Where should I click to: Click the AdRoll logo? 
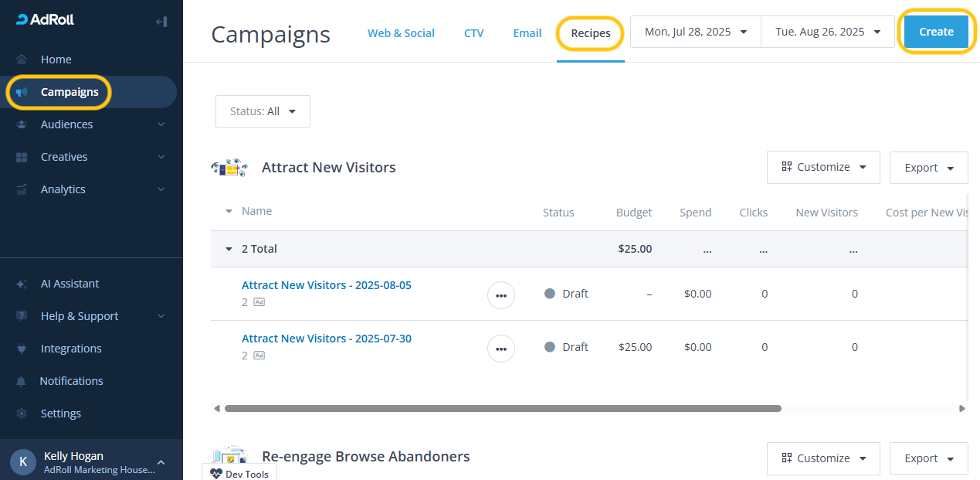46,20
